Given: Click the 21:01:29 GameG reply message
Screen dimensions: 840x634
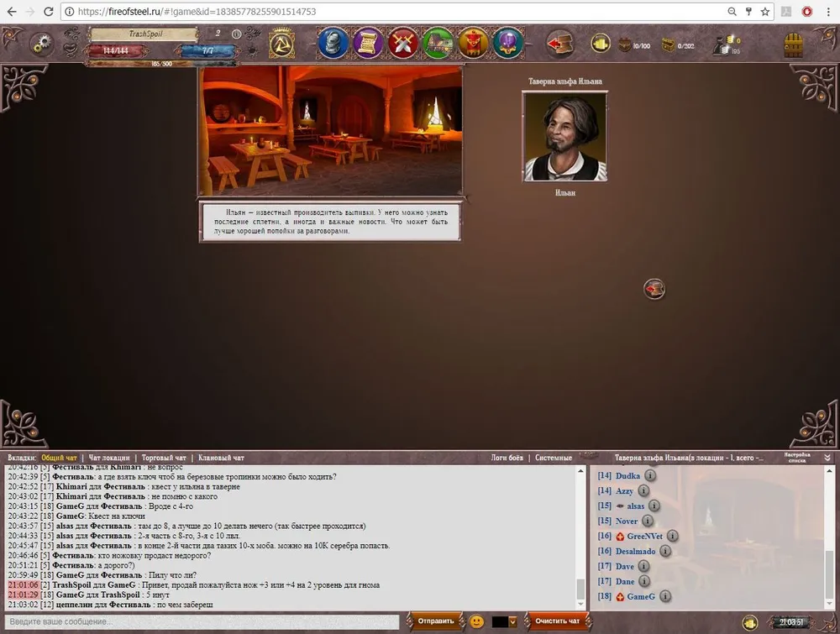Looking at the screenshot, I should (88, 595).
